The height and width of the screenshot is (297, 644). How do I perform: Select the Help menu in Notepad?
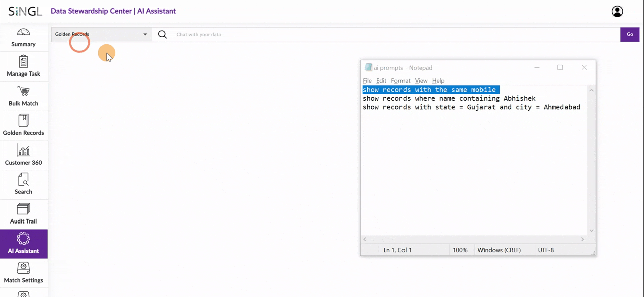[x=438, y=80]
